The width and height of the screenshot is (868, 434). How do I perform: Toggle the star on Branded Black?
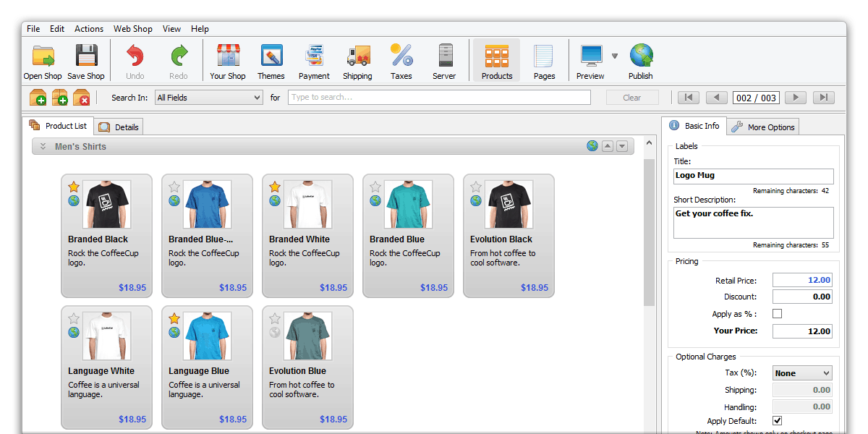[x=74, y=187]
